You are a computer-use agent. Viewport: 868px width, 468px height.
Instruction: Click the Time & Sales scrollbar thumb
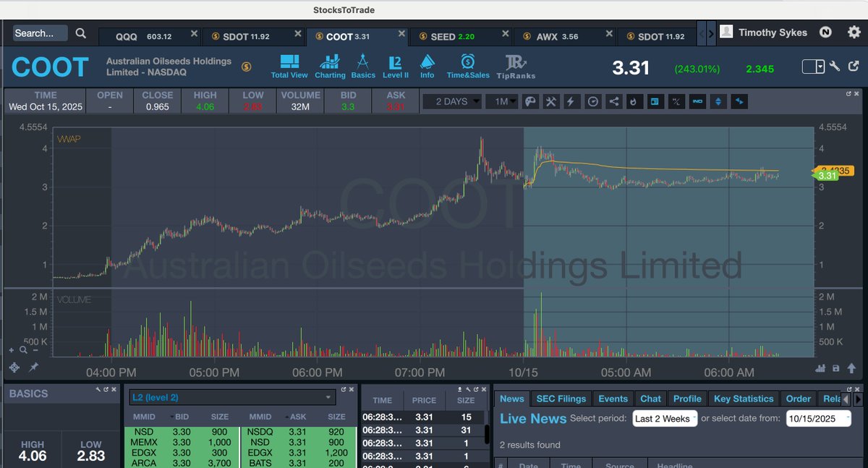pyautogui.click(x=487, y=434)
